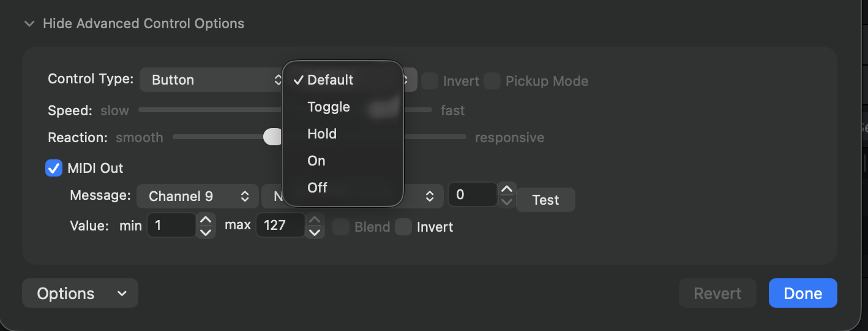The width and height of the screenshot is (868, 331).
Task: Click the Done button
Action: (803, 293)
